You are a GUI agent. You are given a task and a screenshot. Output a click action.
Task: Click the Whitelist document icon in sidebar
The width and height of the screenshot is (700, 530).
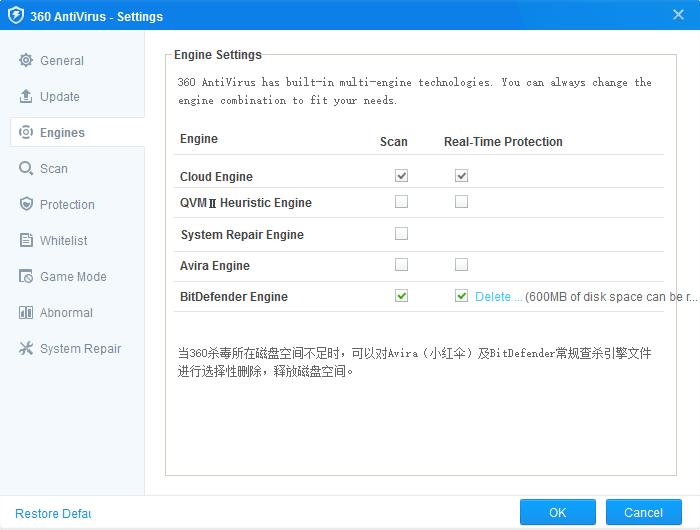pos(26,241)
